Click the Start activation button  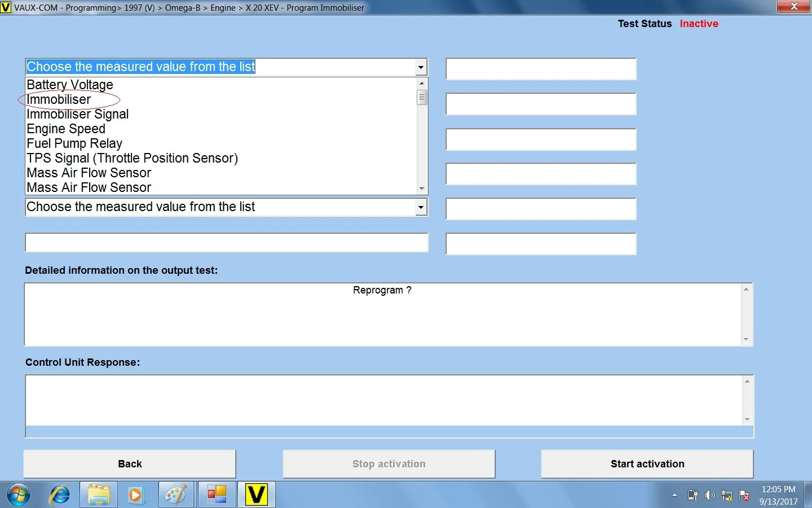(x=647, y=464)
